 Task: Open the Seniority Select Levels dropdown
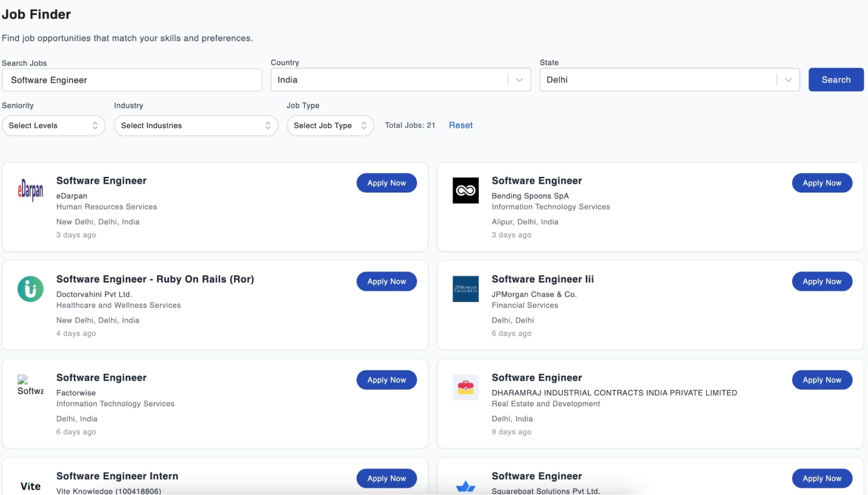pos(53,125)
